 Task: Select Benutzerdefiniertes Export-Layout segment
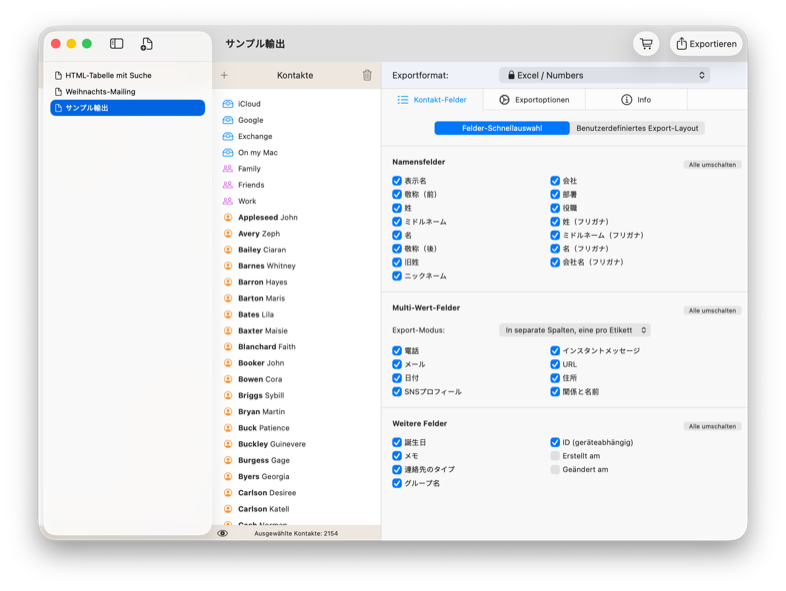point(638,128)
